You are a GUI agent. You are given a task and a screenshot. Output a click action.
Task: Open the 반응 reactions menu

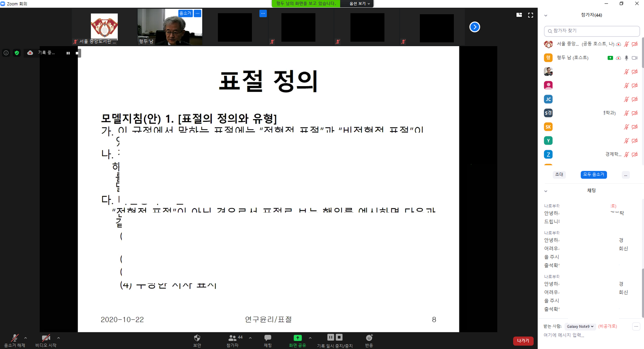[x=369, y=341]
